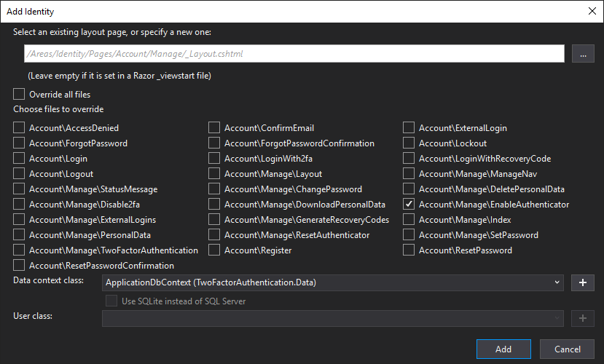Select Account\ForgotPassword file to override

tap(19, 143)
